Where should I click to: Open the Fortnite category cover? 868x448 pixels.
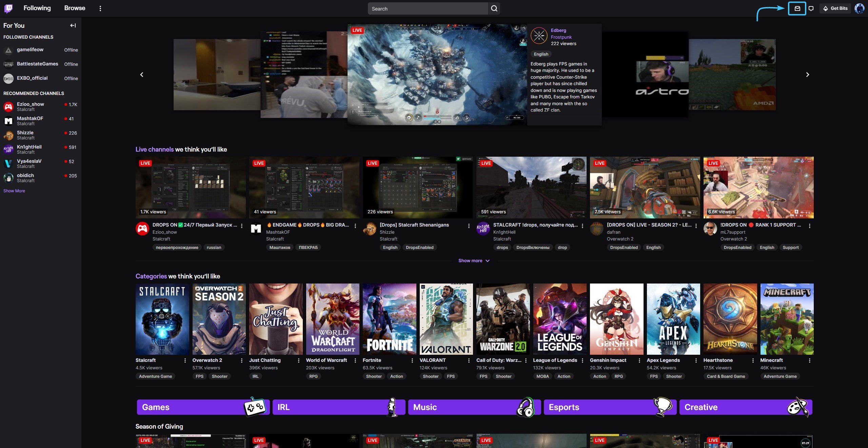(389, 319)
